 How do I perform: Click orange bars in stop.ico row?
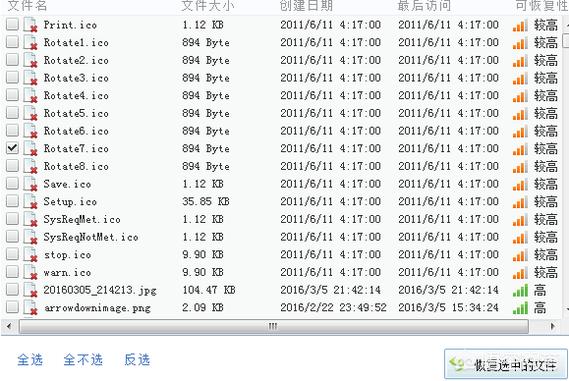pyautogui.click(x=520, y=255)
